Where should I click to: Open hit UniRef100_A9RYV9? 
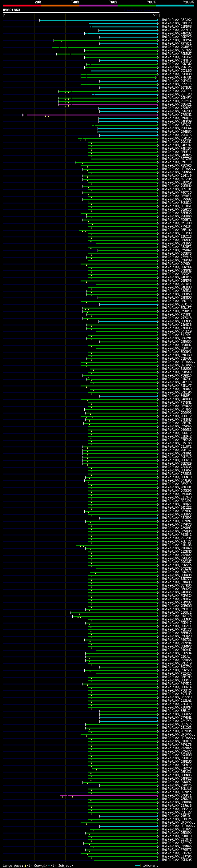[x=177, y=37]
